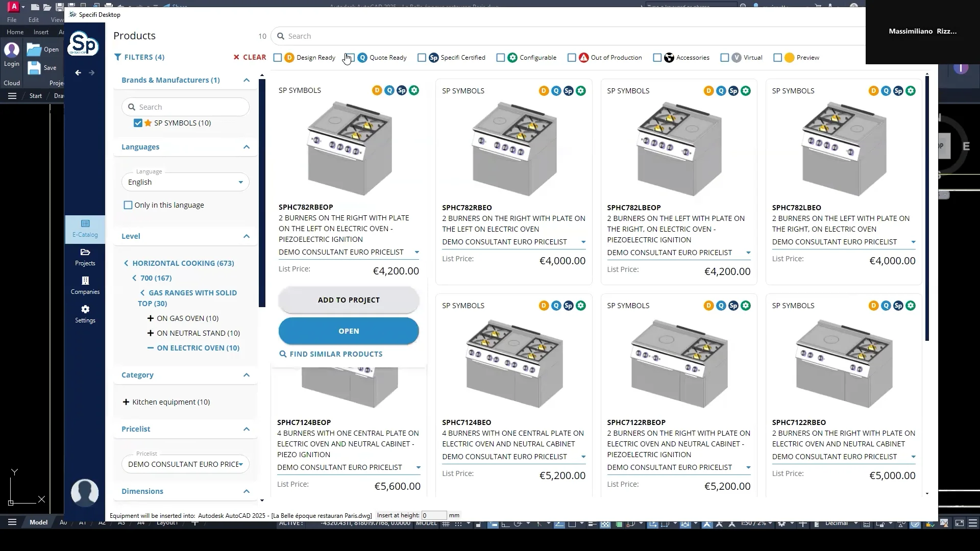Viewport: 980px width, 551px height.
Task: Open the AutoCAD Edit menu
Action: (x=34, y=20)
